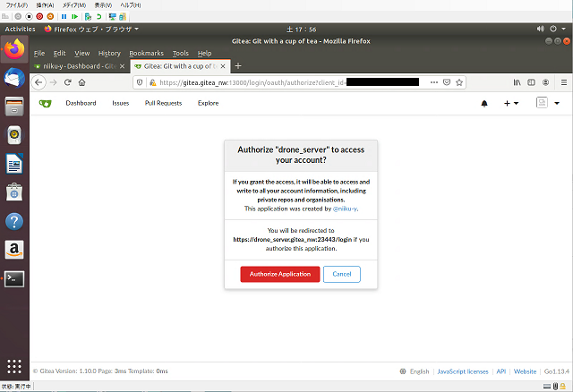Click the Hyper-V red Shut Down icon

point(39,16)
